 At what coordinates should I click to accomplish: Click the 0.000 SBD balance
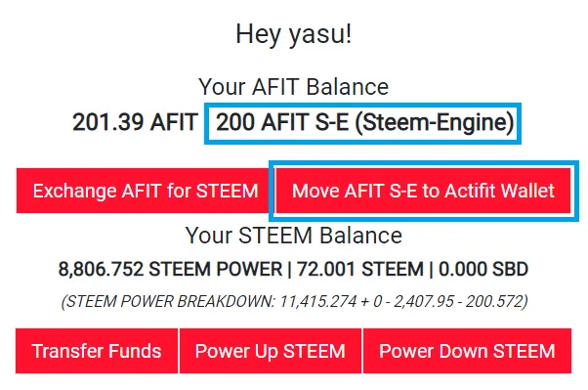[483, 270]
